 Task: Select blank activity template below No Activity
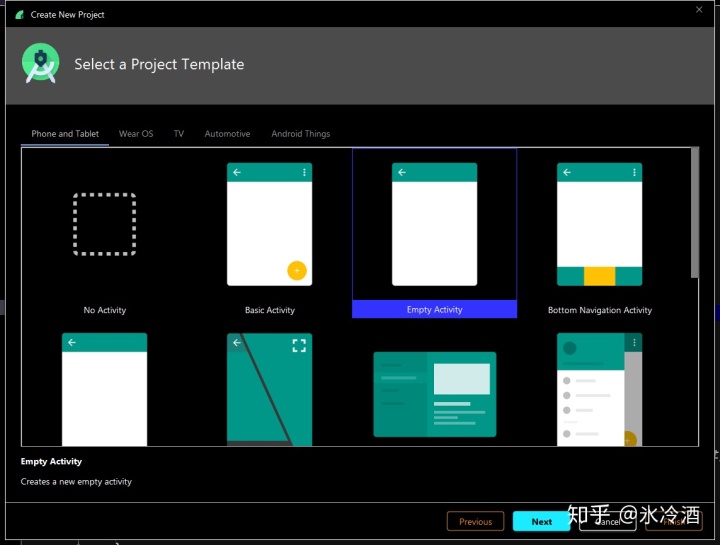pyautogui.click(x=105, y=389)
